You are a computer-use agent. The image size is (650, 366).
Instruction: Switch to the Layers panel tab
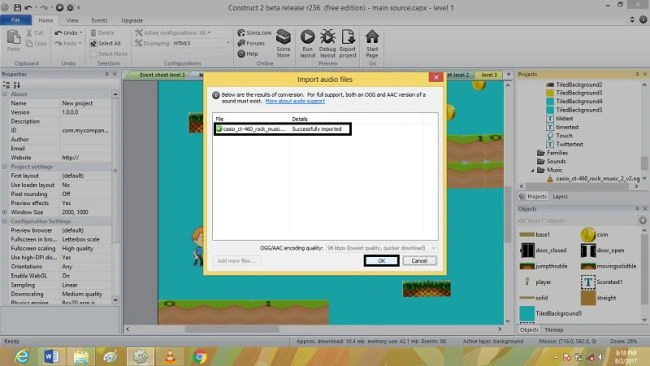pyautogui.click(x=560, y=196)
